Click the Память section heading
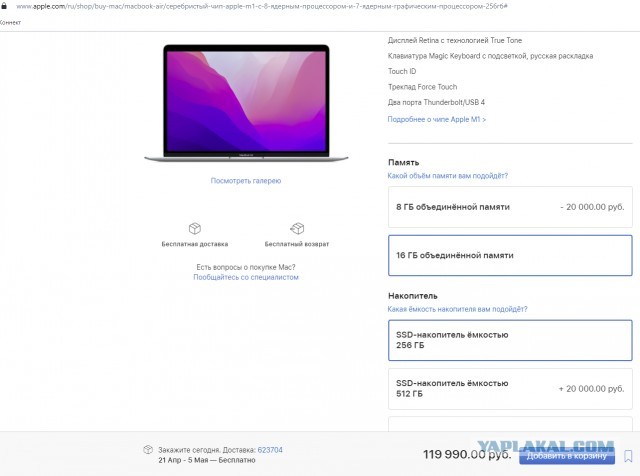The width and height of the screenshot is (640, 476). (x=403, y=162)
